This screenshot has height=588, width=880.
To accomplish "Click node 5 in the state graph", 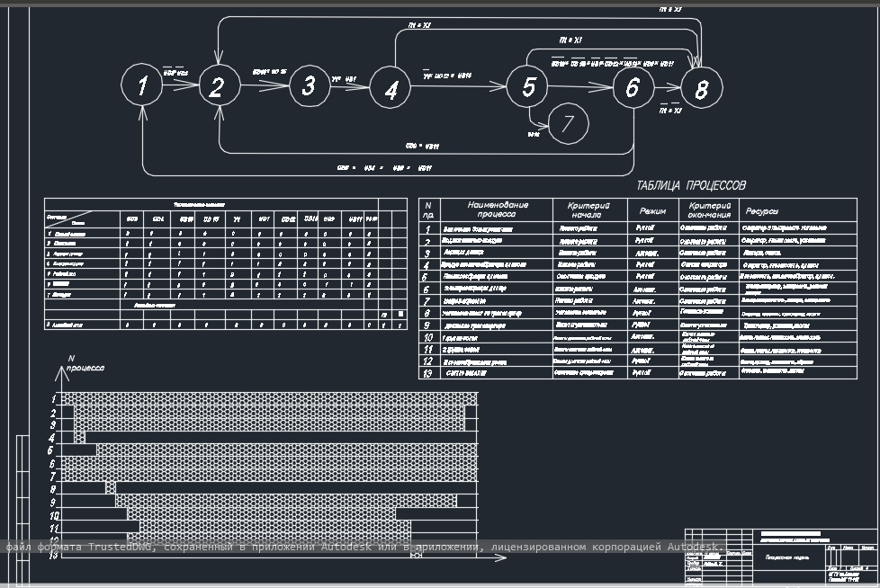I will [527, 87].
